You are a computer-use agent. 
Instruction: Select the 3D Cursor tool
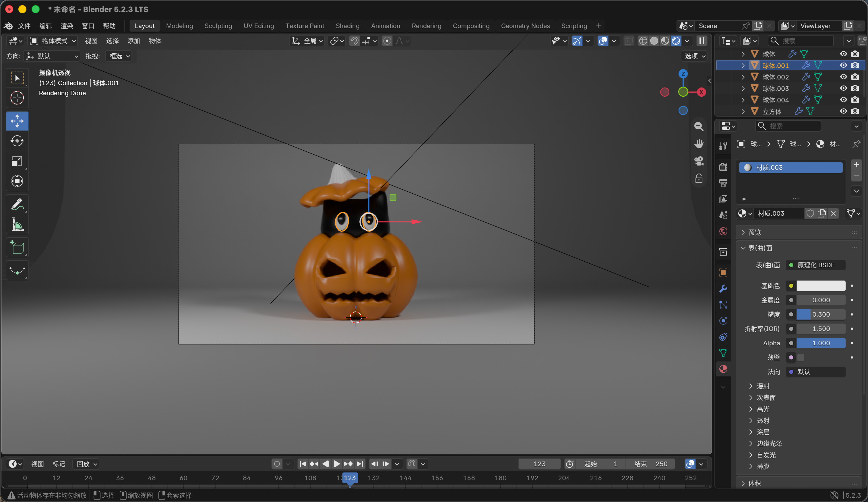(x=17, y=98)
